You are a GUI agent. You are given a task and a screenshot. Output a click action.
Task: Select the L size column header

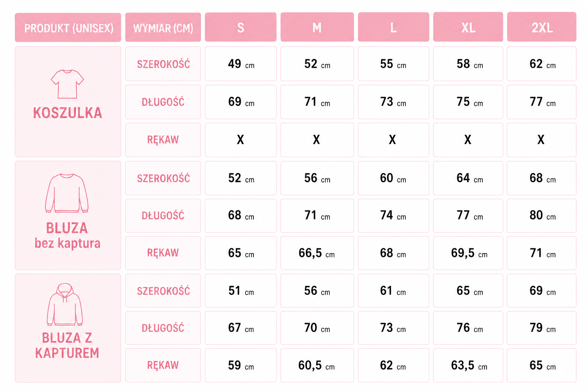393,27
